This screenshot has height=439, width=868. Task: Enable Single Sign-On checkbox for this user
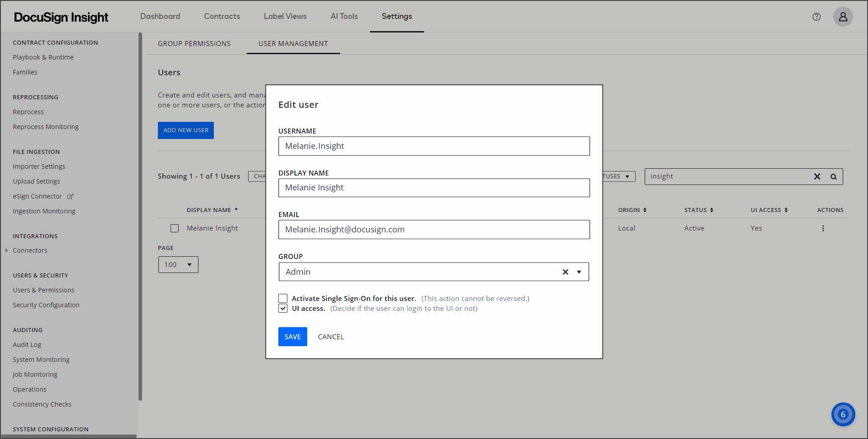click(283, 298)
